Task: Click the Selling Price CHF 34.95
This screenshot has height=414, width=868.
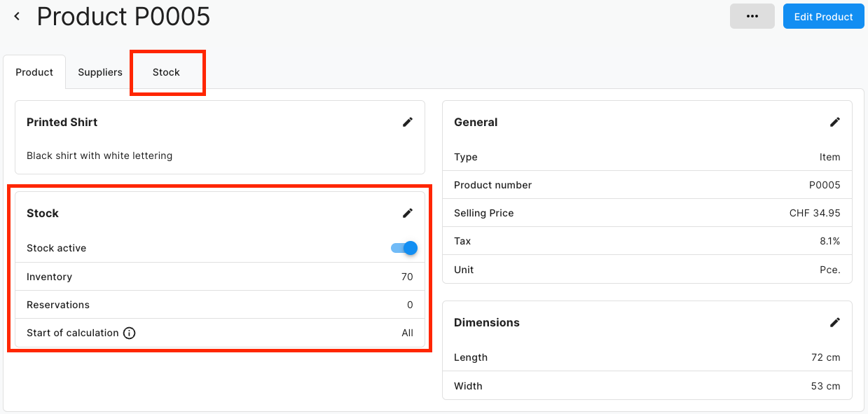Action: (814, 213)
